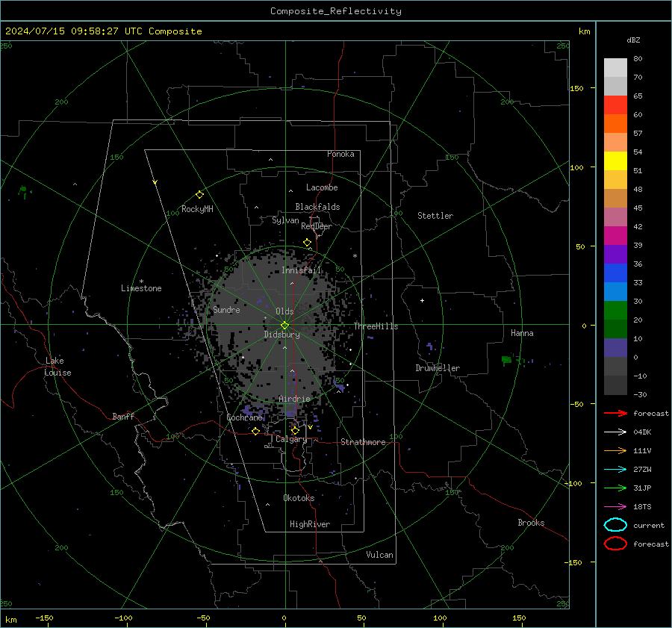Click the white plus marker east of ThreeHills
This screenshot has height=628, width=672.
click(422, 300)
